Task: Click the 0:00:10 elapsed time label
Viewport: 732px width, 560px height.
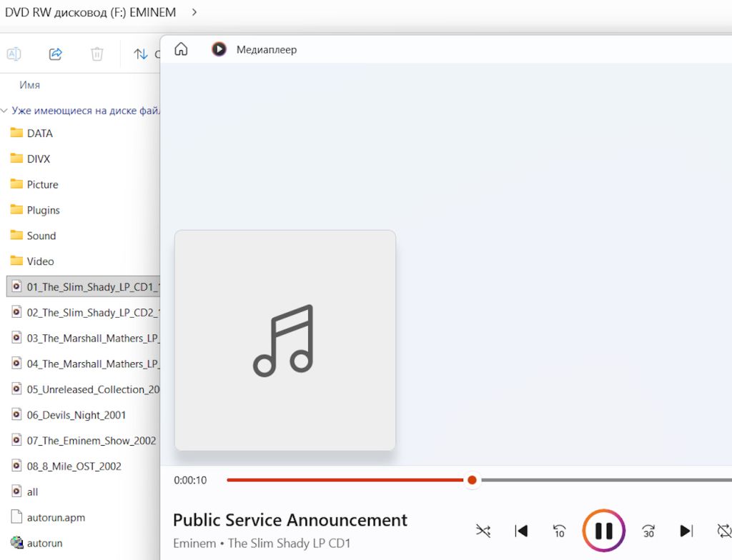Action: [190, 480]
